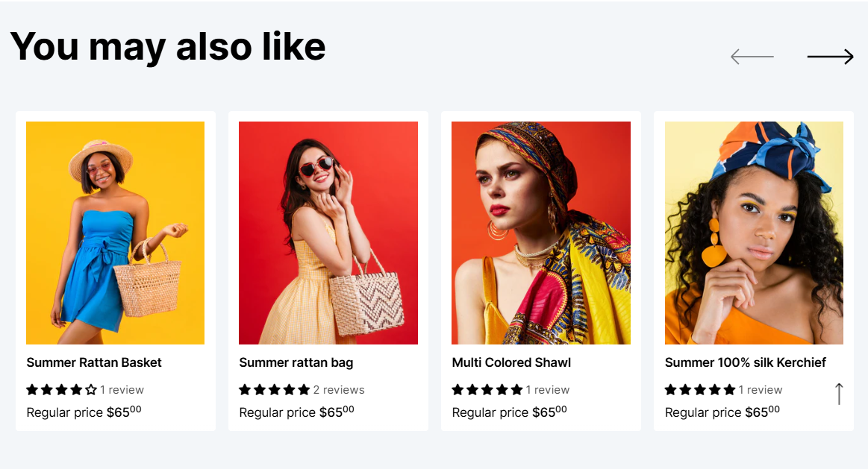The image size is (868, 469).
Task: Click the previous carousel left arrow
Action: [x=752, y=57]
